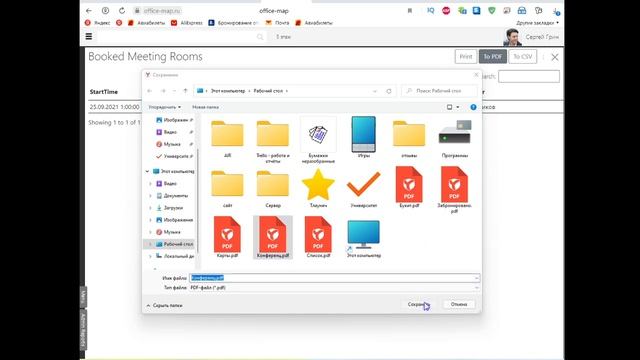Click the Сохранить button
Viewport: 640px width, 360px height.
[417, 304]
